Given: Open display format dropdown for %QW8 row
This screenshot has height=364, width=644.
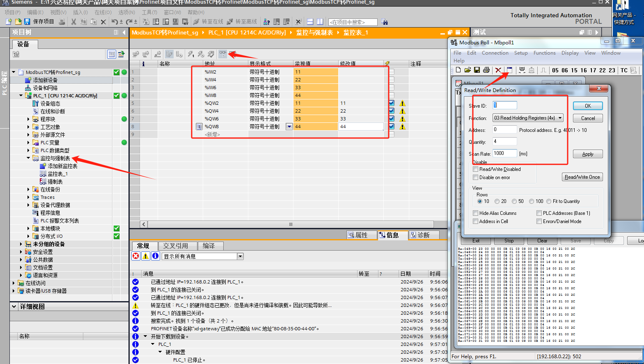Looking at the screenshot, I should tap(289, 127).
